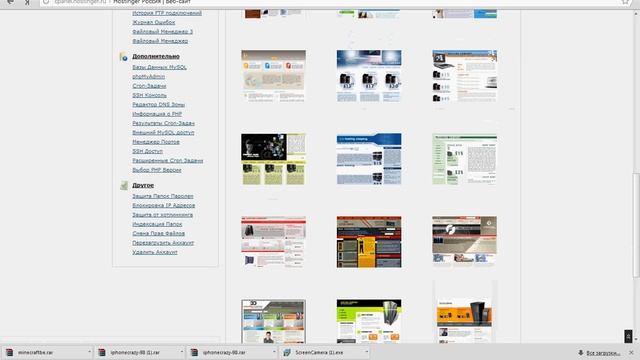The image size is (640, 360).
Task: Open Блокировка IP Адресов link
Action: [x=164, y=206]
